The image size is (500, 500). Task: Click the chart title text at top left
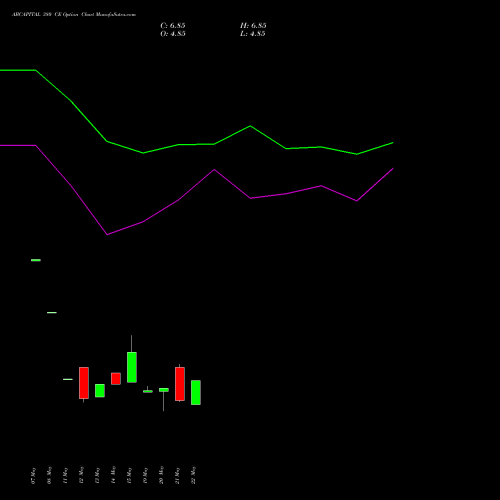tap(74, 15)
